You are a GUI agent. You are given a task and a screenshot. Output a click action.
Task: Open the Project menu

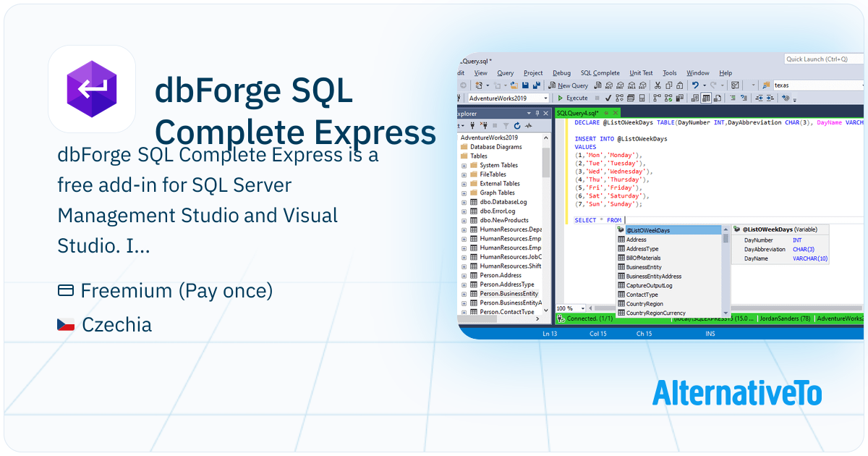click(533, 73)
